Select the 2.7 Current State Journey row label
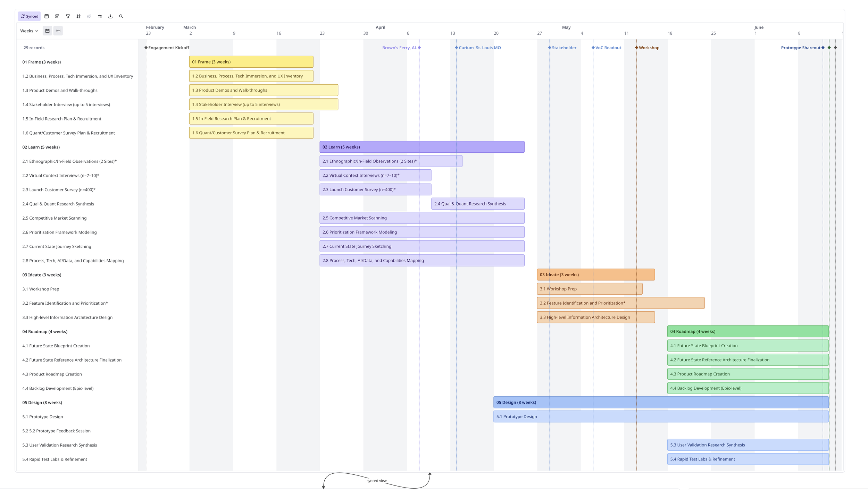Viewport: 868px width, 490px height. click(x=57, y=246)
